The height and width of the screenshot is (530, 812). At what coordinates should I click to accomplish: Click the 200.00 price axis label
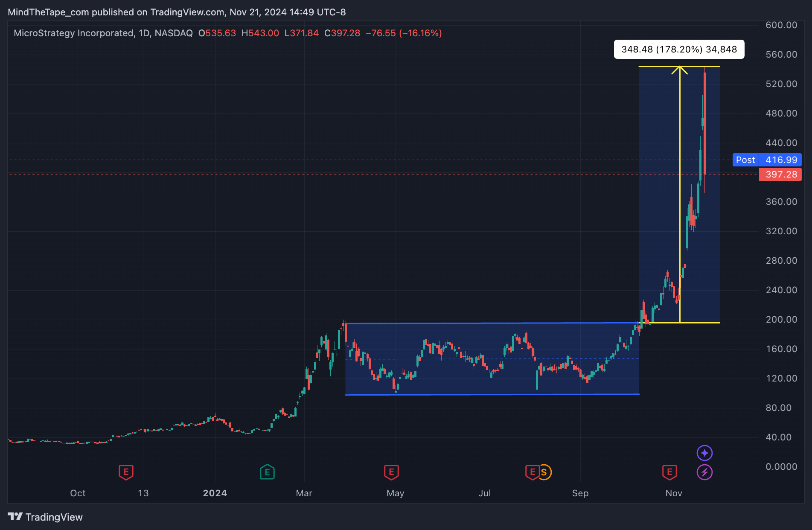[x=781, y=320]
